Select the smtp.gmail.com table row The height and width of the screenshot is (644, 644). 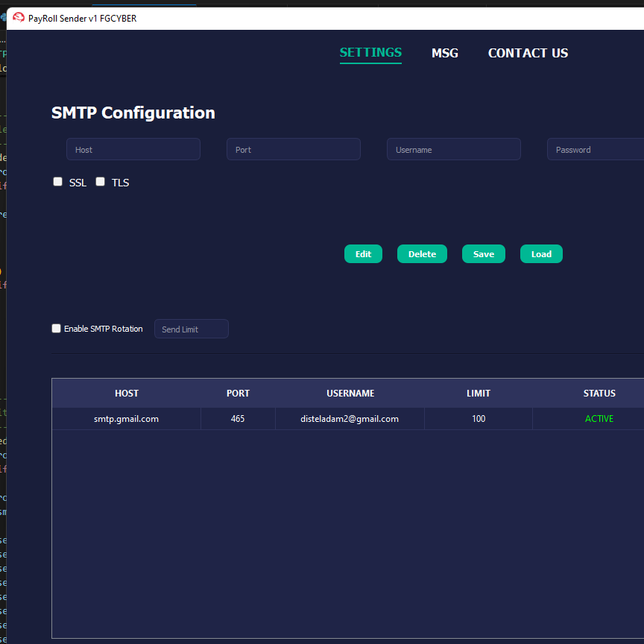tap(127, 419)
